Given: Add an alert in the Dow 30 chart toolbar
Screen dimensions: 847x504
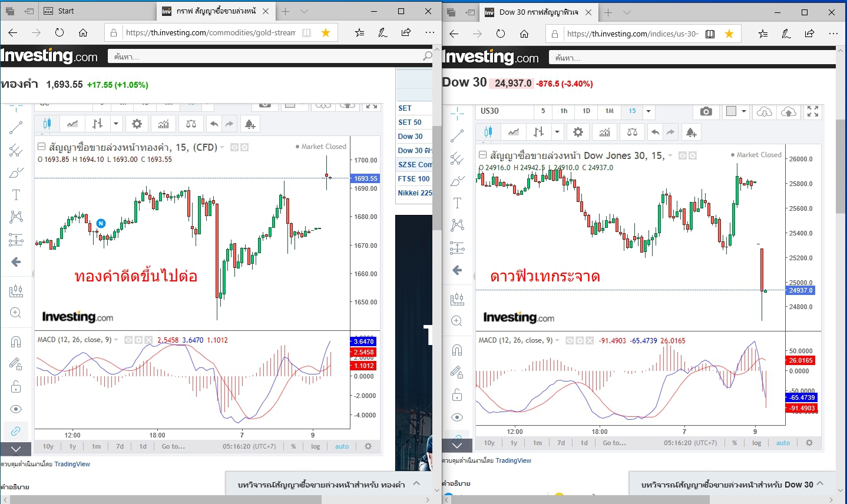Looking at the screenshot, I should tap(691, 132).
